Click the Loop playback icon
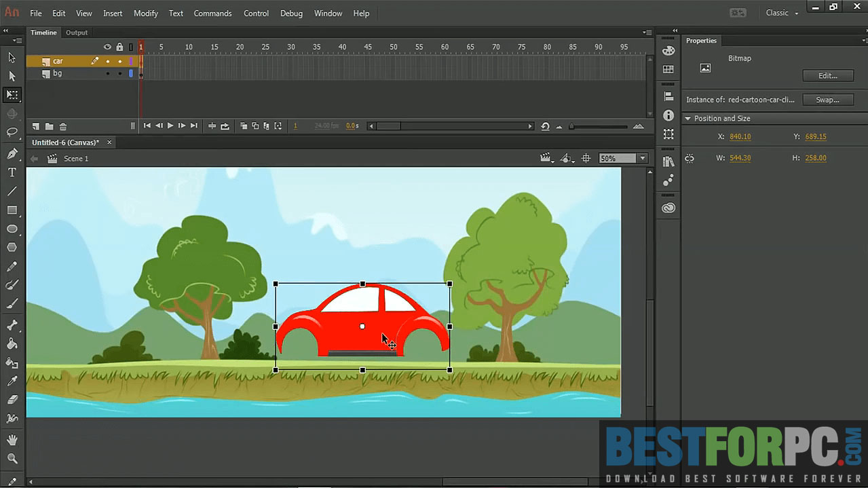The height and width of the screenshot is (488, 868). point(225,126)
